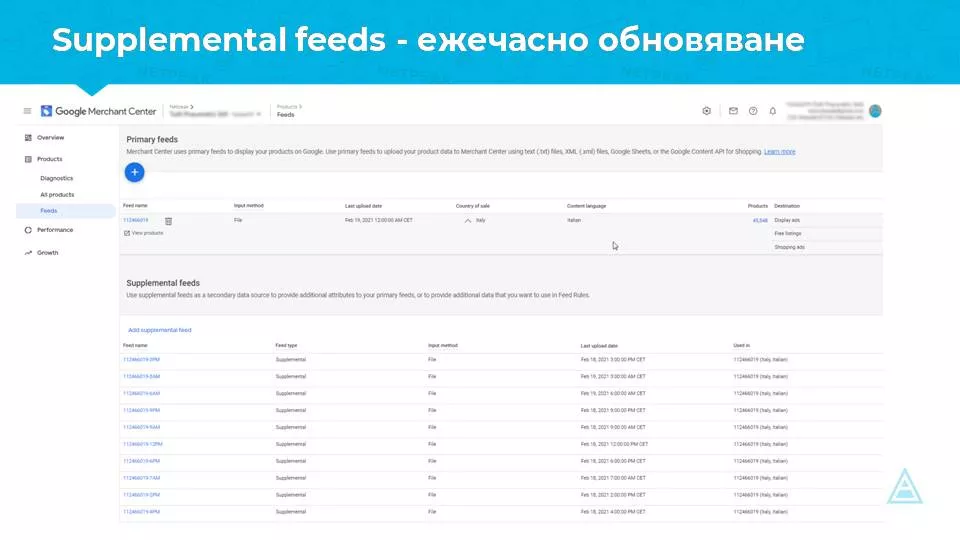The width and height of the screenshot is (960, 540).
Task: Click the Content language column header
Action: click(x=587, y=206)
